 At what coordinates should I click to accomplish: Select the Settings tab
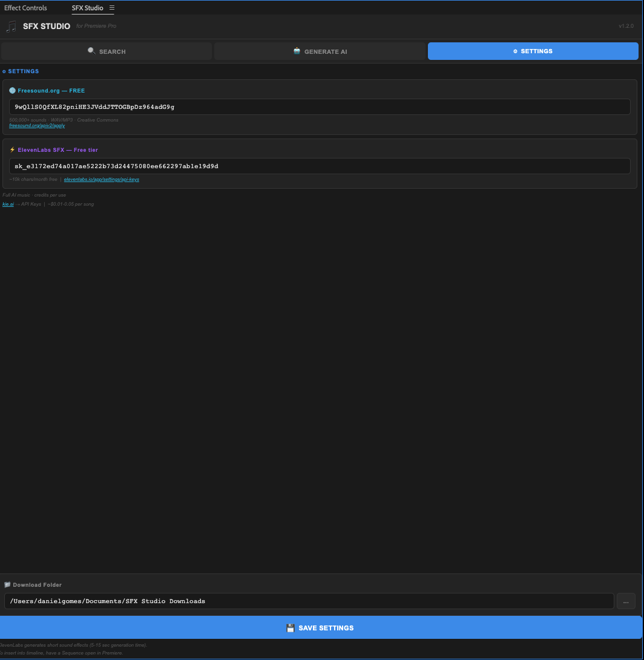533,51
